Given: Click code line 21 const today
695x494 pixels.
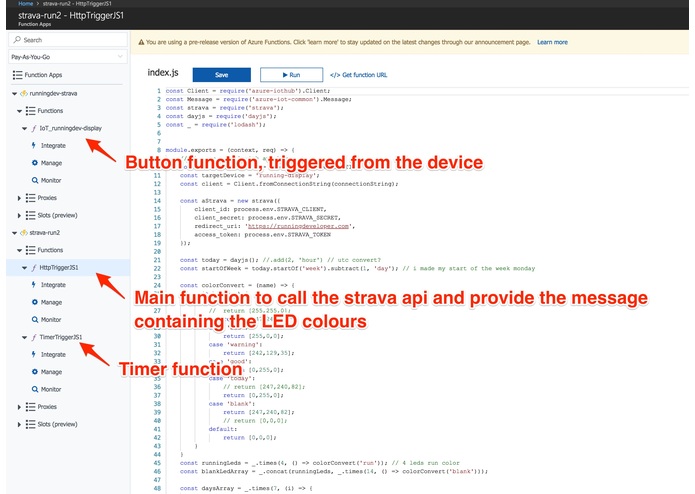Looking at the screenshot, I should coord(280,260).
